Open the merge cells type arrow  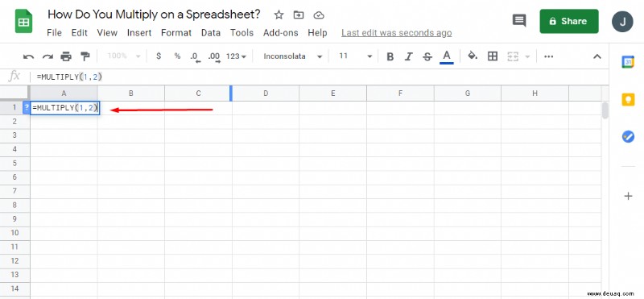click(527, 56)
